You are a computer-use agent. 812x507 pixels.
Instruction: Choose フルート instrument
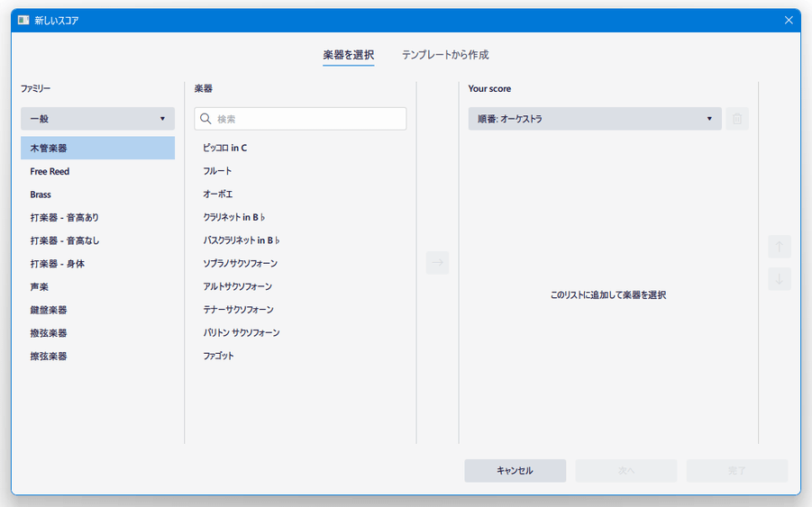(300, 171)
